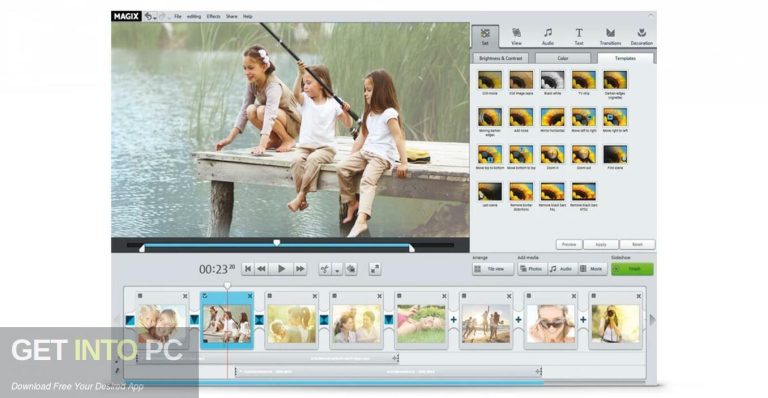Image resolution: width=768 pixels, height=398 pixels.
Task: Apply the Old image sepia template
Action: pyautogui.click(x=521, y=80)
